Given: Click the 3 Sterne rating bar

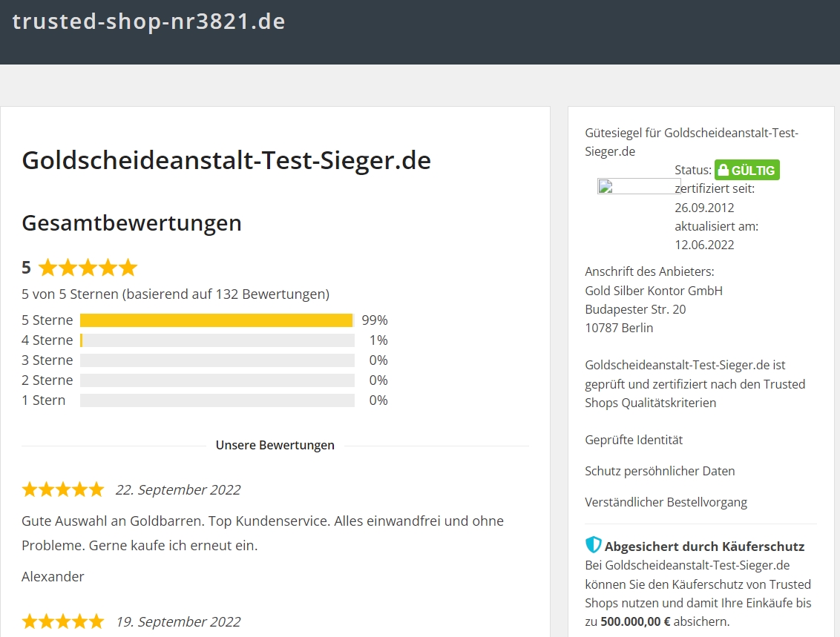Looking at the screenshot, I should [217, 360].
